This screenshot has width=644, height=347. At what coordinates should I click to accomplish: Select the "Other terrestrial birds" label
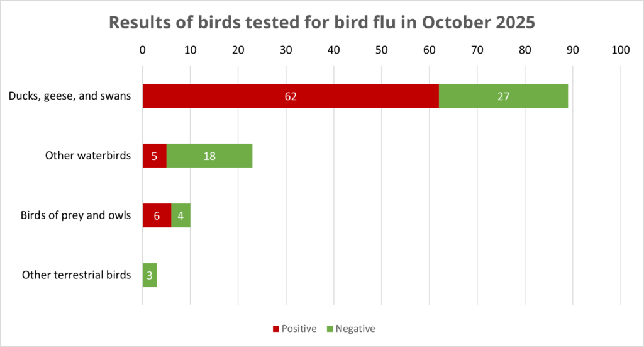point(76,275)
